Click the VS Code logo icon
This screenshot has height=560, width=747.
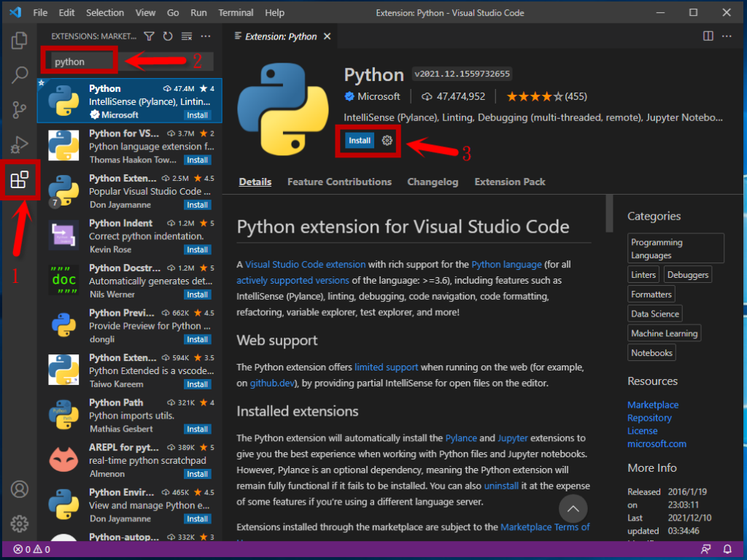[x=15, y=12]
